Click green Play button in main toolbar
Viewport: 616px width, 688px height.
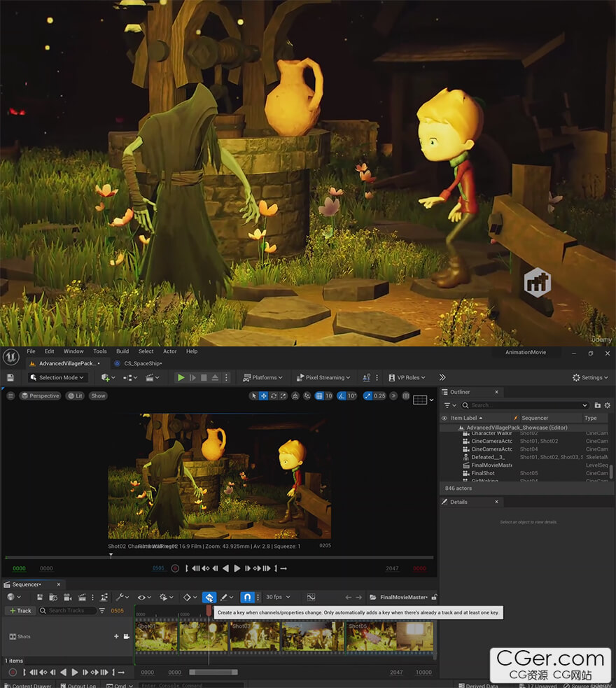pyautogui.click(x=181, y=377)
